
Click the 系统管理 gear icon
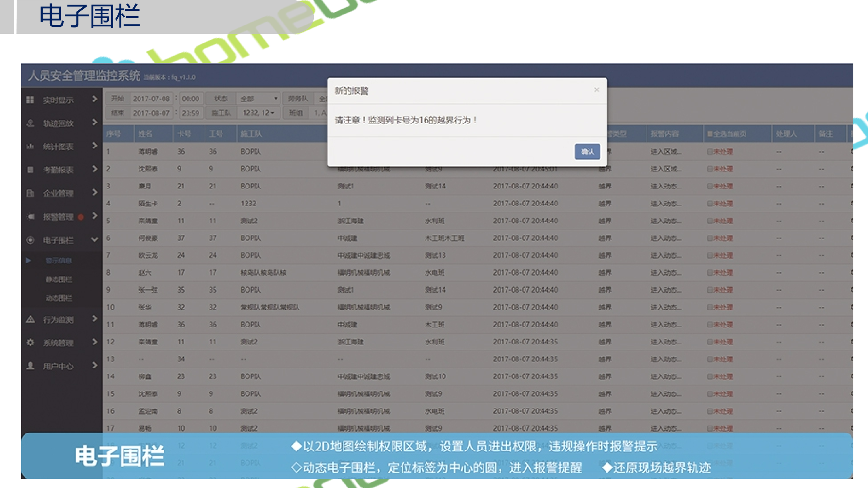coord(30,343)
